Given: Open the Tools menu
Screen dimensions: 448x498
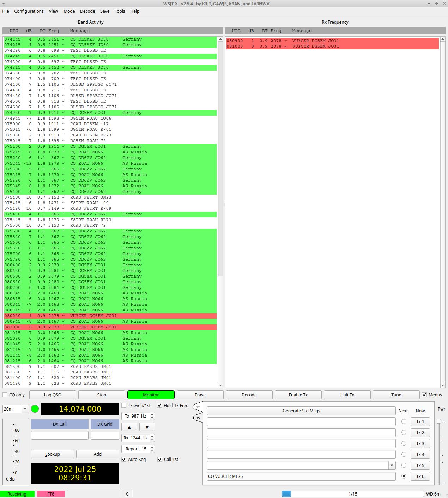Looking at the screenshot, I should pos(120,11).
